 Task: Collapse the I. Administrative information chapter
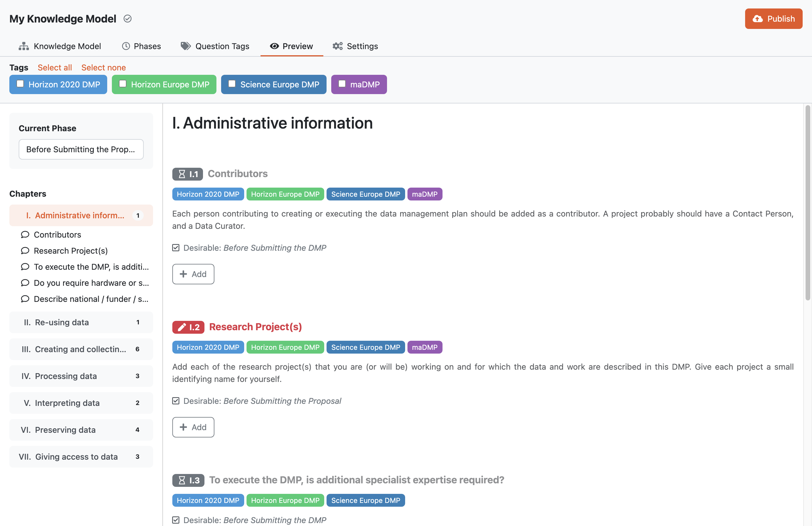pos(81,215)
